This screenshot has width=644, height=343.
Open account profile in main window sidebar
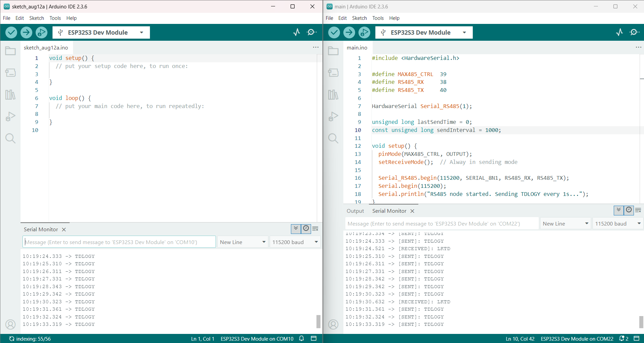(333, 324)
